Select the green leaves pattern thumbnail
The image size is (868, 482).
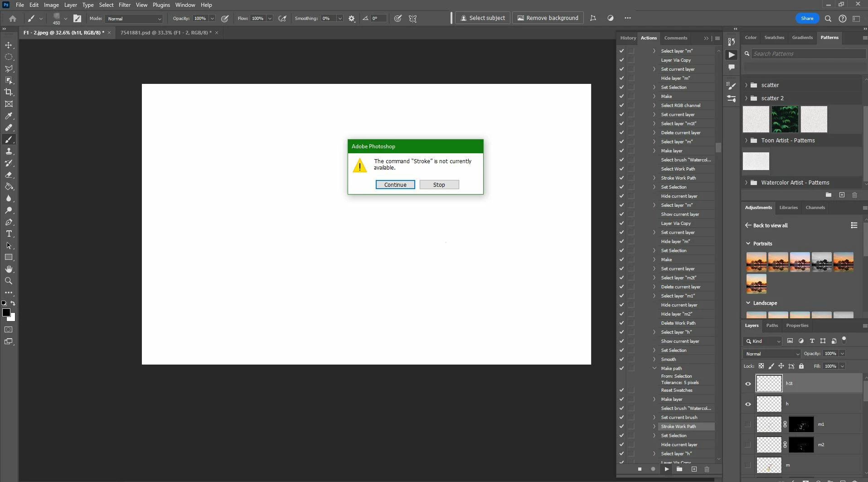(x=785, y=119)
